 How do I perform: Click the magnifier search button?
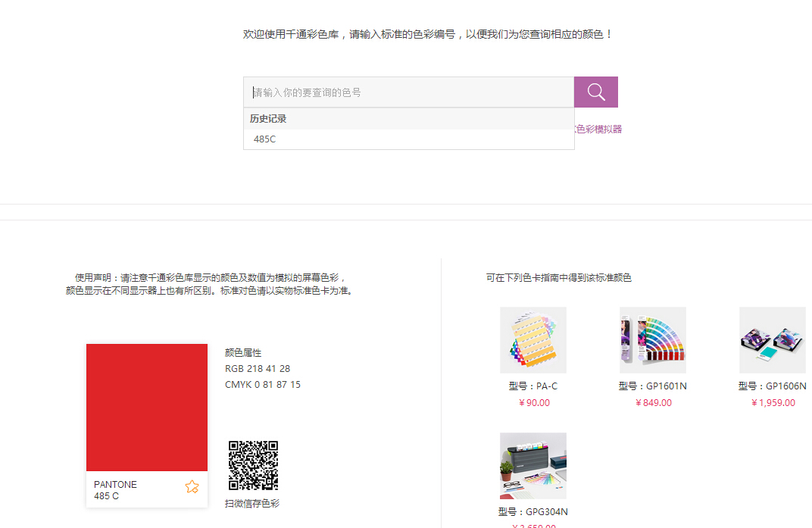point(595,92)
